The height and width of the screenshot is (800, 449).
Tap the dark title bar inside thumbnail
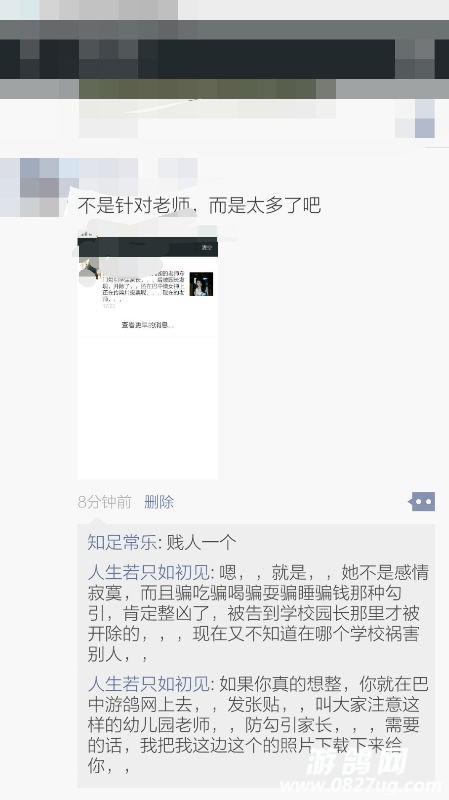coord(147,247)
